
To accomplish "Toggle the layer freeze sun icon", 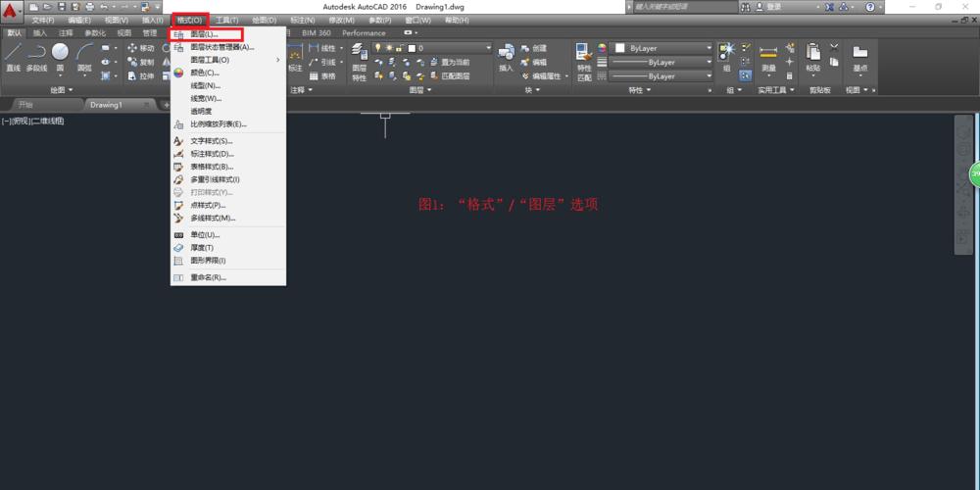I will pyautogui.click(x=388, y=48).
